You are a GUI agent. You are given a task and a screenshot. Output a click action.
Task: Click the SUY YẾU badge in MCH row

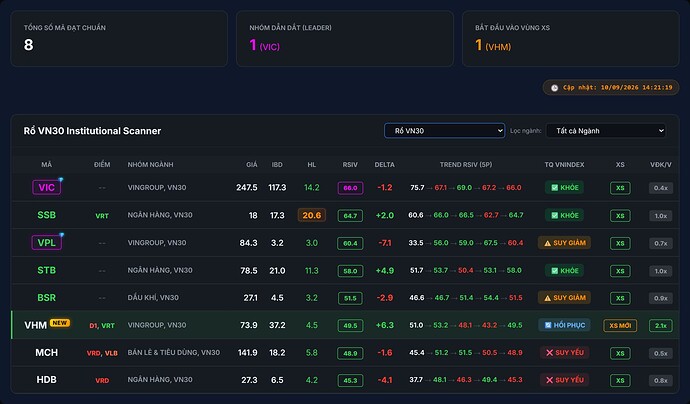(x=565, y=353)
